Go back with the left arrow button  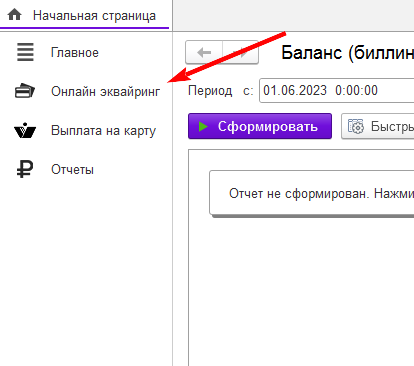point(204,52)
